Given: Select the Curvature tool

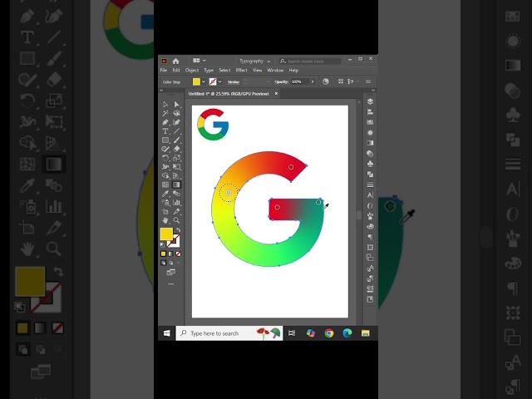Looking at the screenshot, I should point(176,122).
